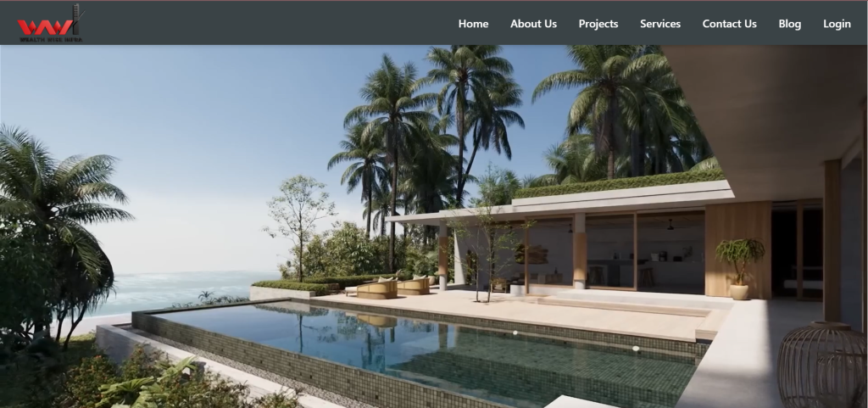Click the Wealth Wise Infra logo
The width and height of the screenshot is (868, 408).
(x=51, y=23)
